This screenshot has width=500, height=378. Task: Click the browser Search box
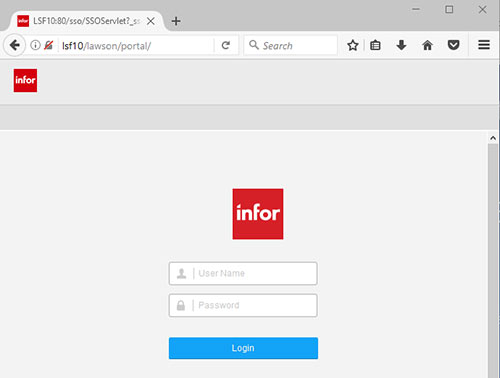pos(290,45)
